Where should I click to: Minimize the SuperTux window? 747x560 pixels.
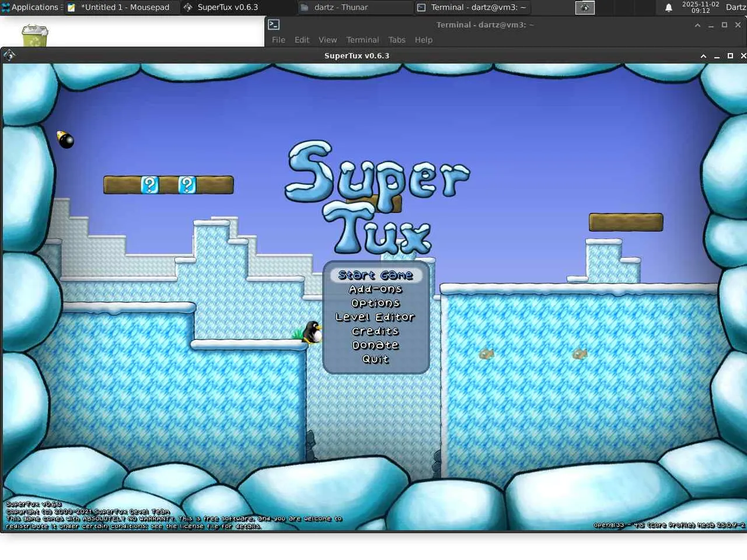tap(717, 56)
